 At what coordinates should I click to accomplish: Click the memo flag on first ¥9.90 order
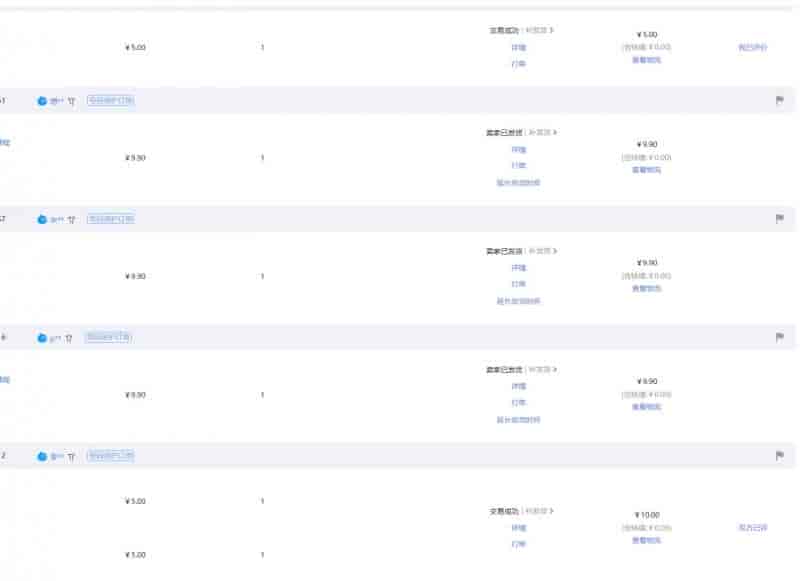779,101
